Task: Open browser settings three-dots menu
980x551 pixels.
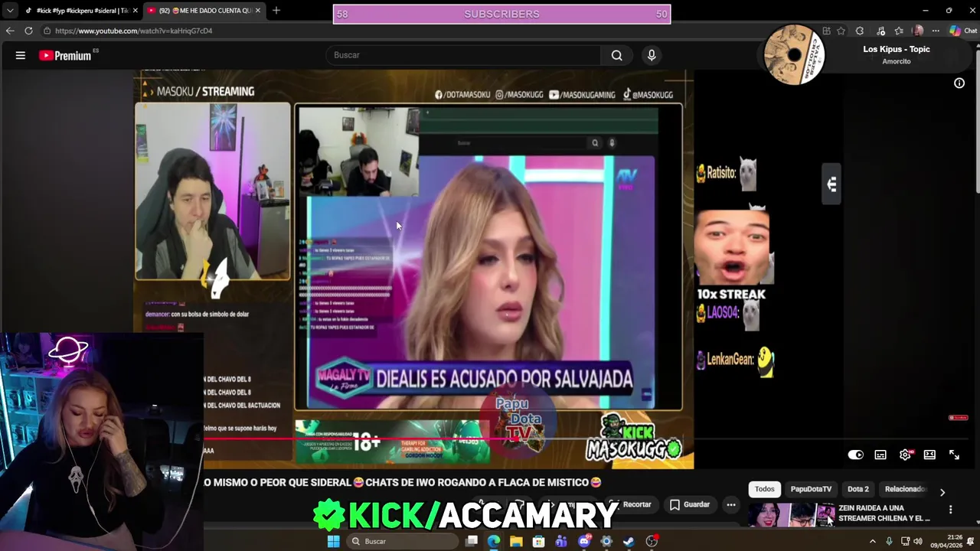Action: pyautogui.click(x=936, y=31)
